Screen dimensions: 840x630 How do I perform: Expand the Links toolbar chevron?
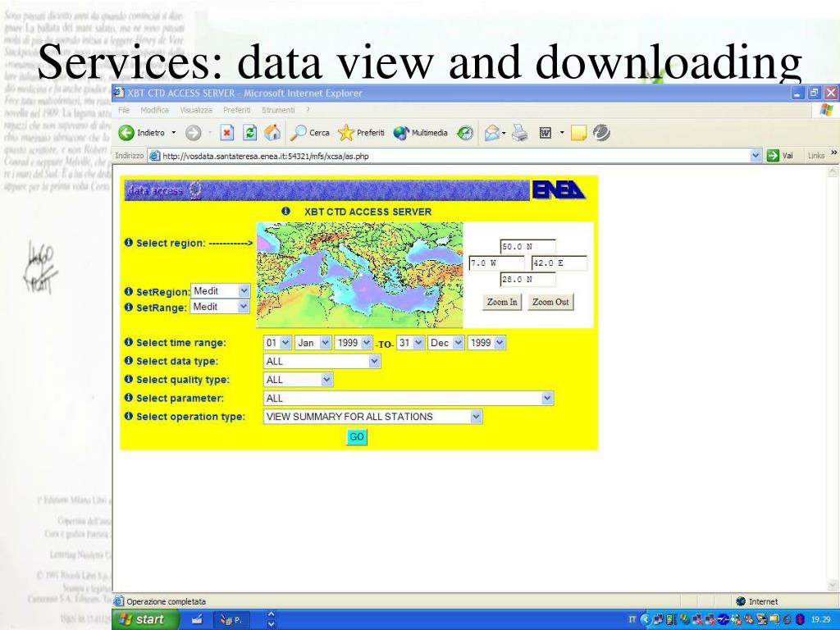coord(833,153)
